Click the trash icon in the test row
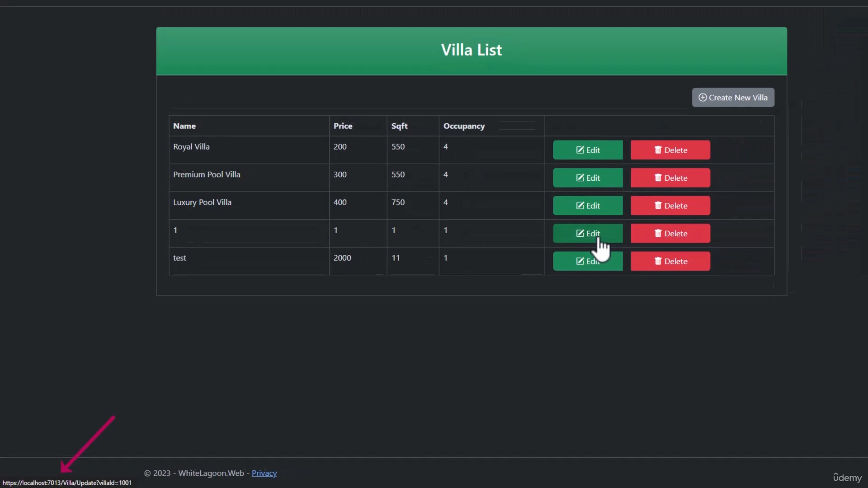The height and width of the screenshot is (488, 868). click(x=658, y=261)
